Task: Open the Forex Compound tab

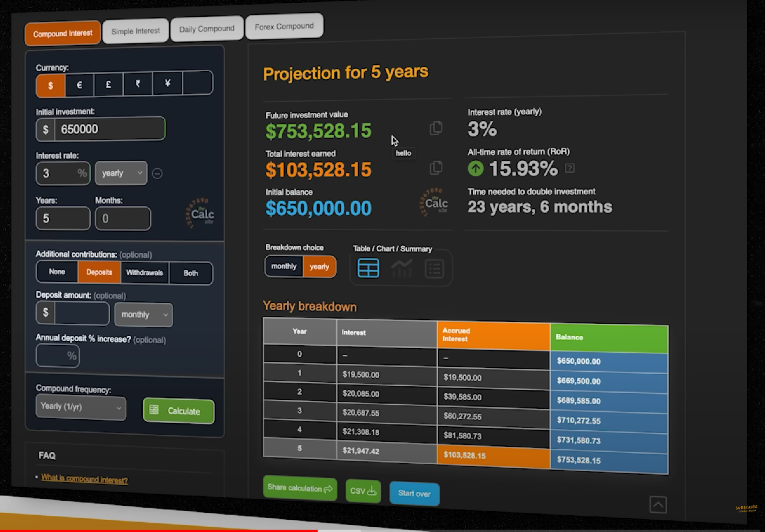Action: pyautogui.click(x=284, y=27)
